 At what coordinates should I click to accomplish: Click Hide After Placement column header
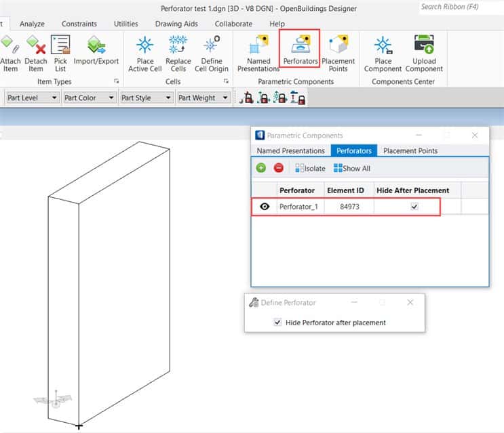tap(417, 190)
